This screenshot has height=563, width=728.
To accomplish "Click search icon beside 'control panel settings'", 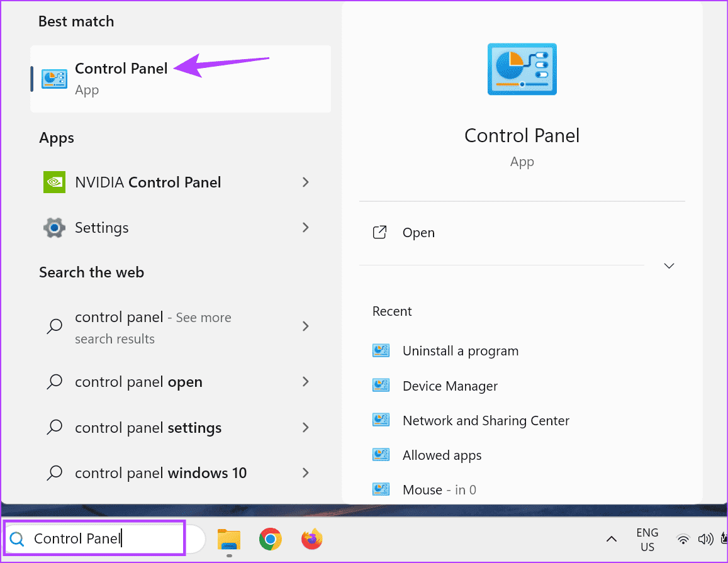I will point(54,427).
